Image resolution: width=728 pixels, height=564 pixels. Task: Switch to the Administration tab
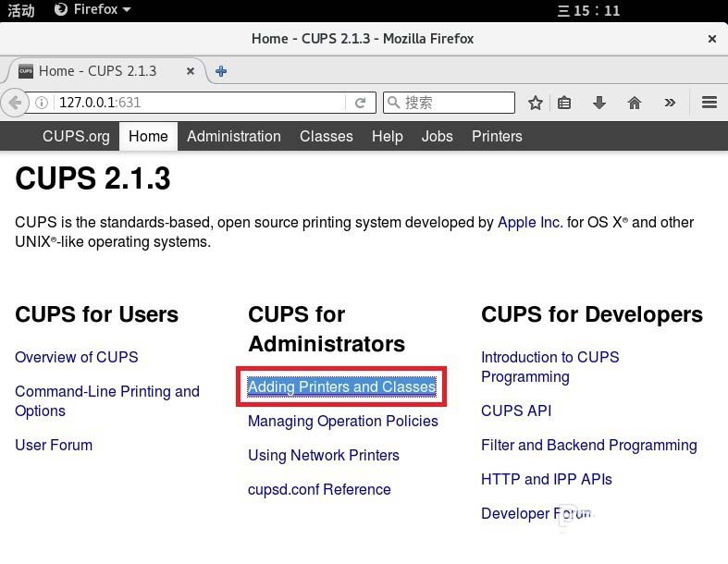(x=233, y=136)
